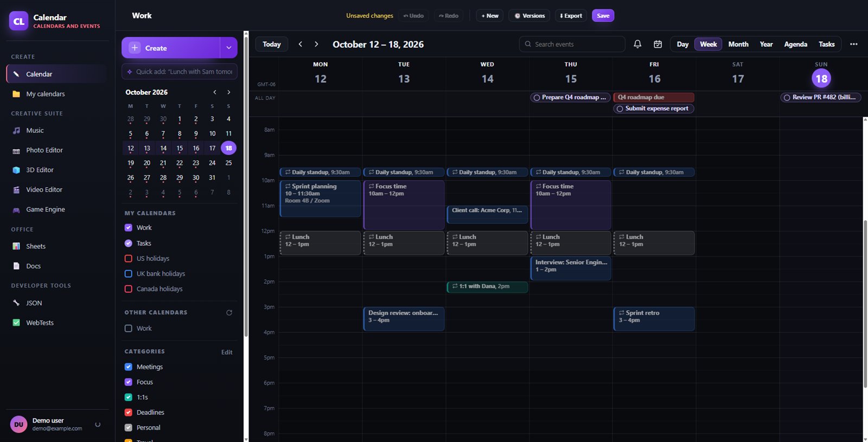This screenshot has width=868, height=442.
Task: Open the three-dots more options menu
Action: point(853,44)
